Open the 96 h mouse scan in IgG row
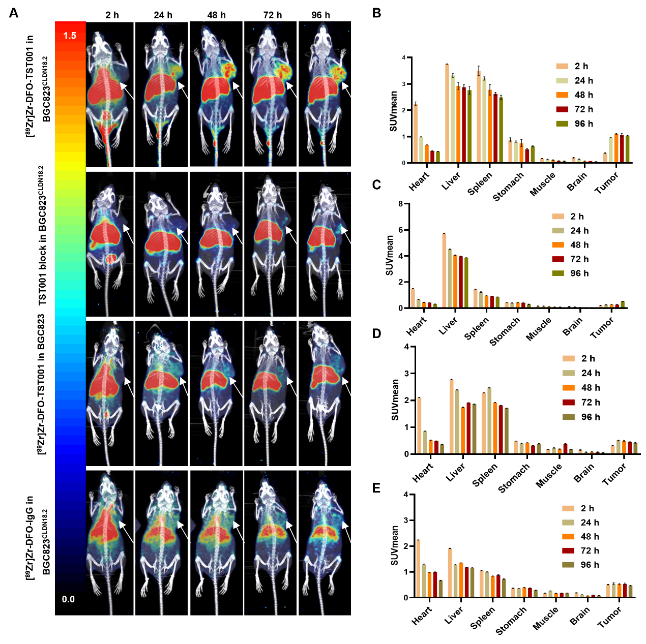This screenshot has width=646, height=644. click(325, 542)
